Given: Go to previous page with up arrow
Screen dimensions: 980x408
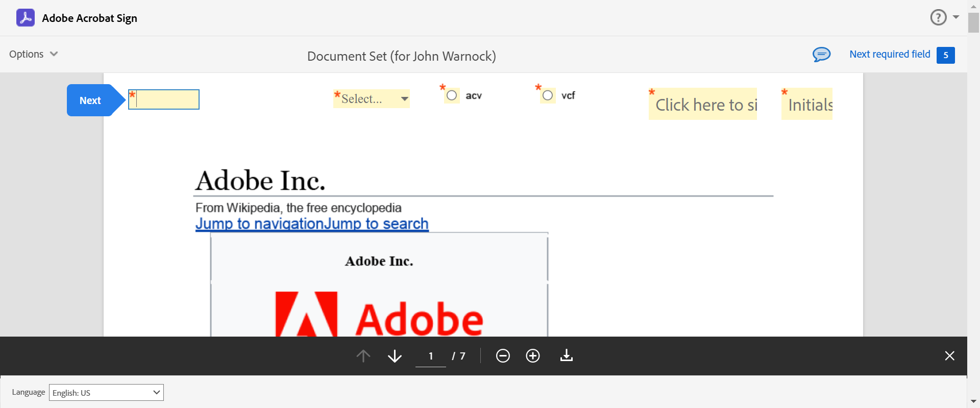Looking at the screenshot, I should point(363,355).
